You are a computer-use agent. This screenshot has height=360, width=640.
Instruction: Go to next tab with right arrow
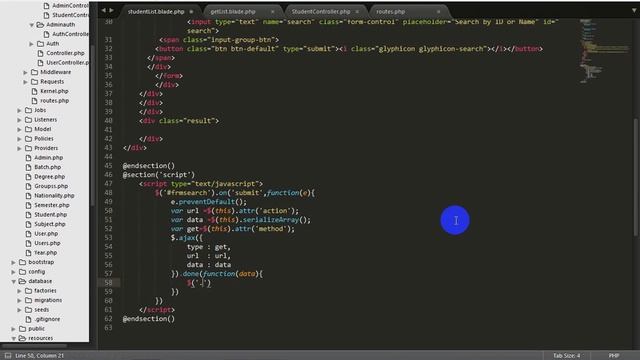pos(111,10)
